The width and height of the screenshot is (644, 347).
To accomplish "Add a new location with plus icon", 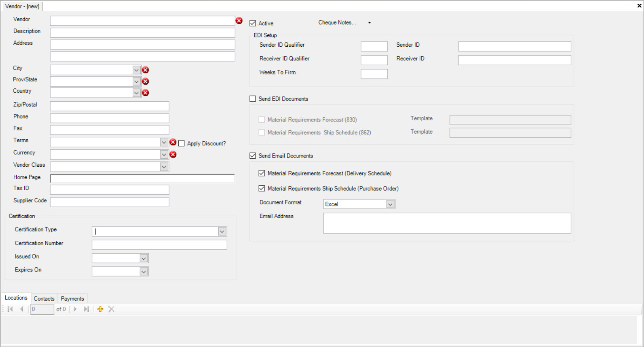I will [100, 309].
